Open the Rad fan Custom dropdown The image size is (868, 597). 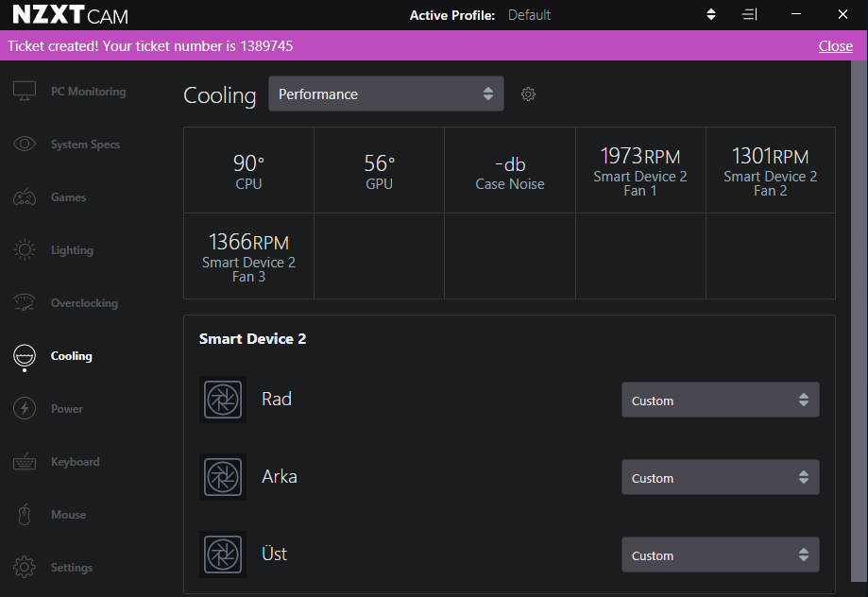[721, 400]
